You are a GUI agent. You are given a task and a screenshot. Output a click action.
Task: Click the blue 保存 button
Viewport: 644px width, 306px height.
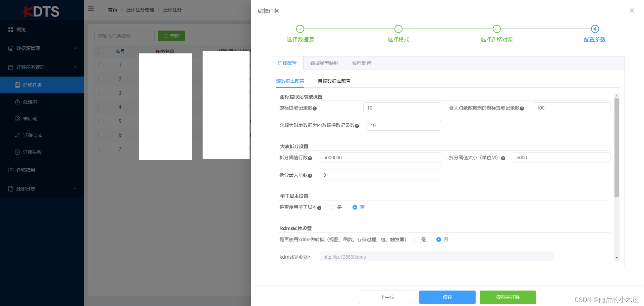pos(447,297)
